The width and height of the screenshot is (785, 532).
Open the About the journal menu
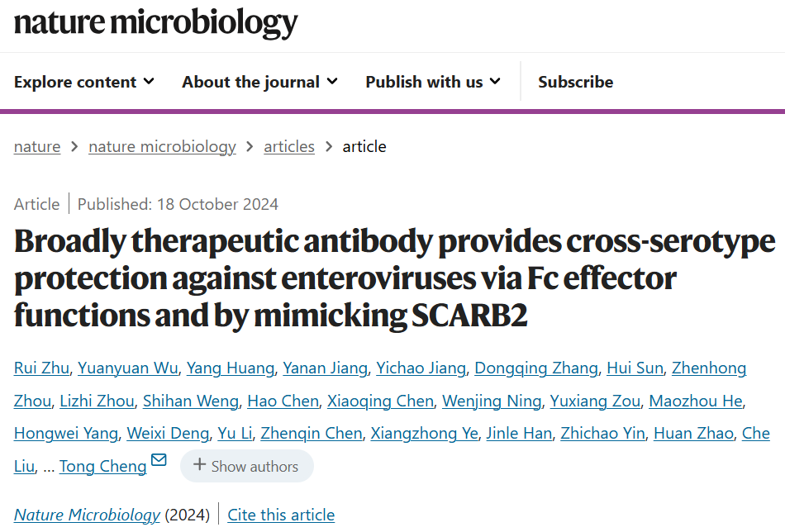tap(259, 82)
